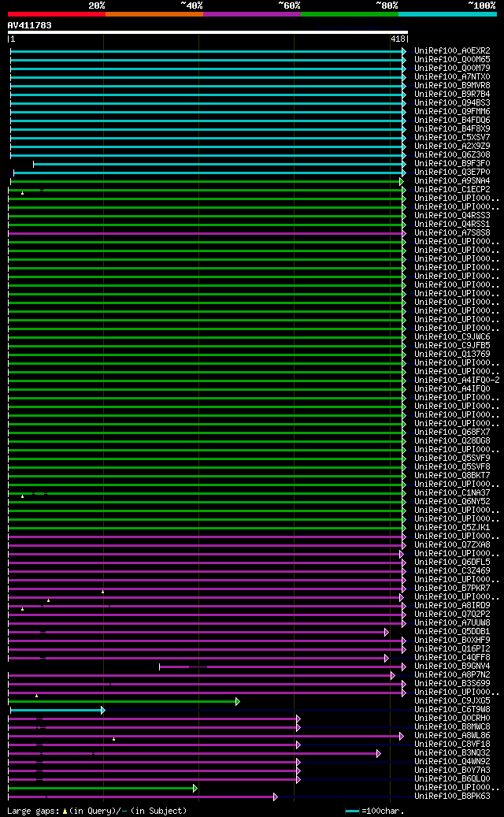Click label UniRef100_Q8BKT7
This screenshot has width=504, height=817.
pos(452,475)
